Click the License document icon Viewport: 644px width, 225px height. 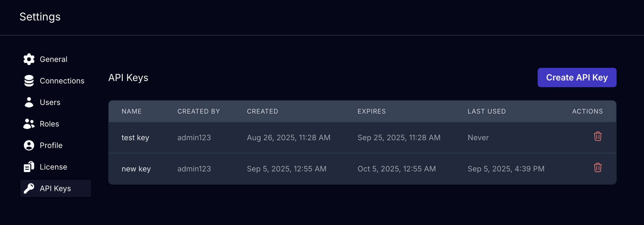(29, 167)
